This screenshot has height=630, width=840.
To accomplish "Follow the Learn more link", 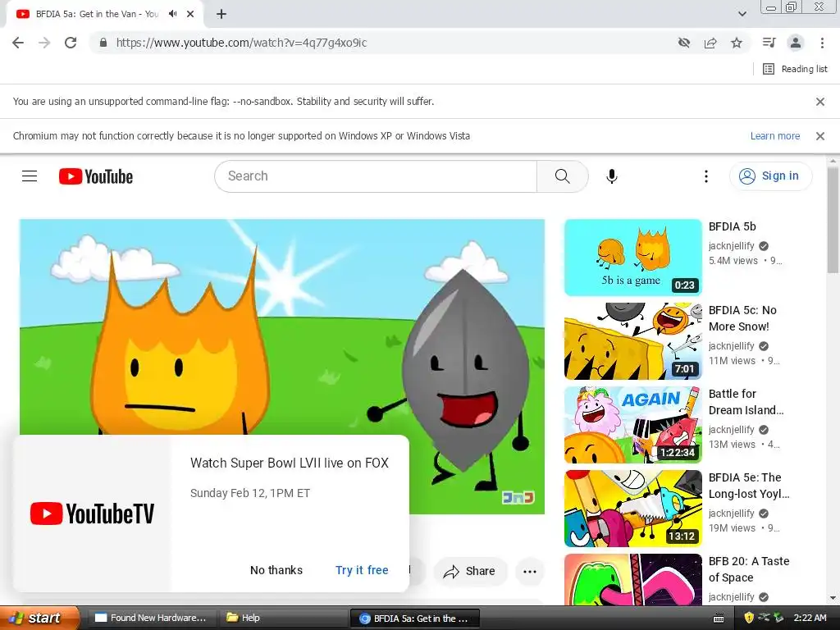I will 774,136.
